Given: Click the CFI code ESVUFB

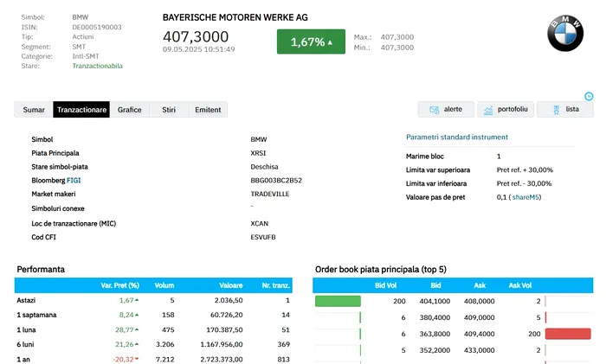Looking at the screenshot, I should (263, 237).
